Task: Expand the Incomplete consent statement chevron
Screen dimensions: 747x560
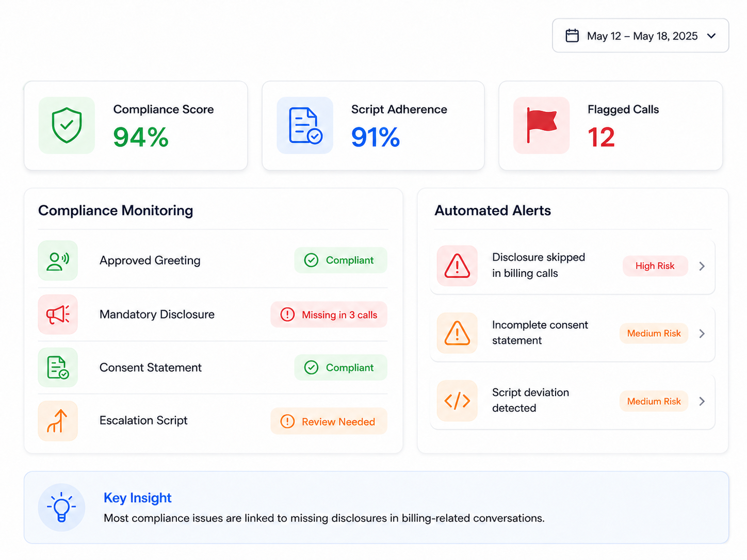Action: coord(702,334)
